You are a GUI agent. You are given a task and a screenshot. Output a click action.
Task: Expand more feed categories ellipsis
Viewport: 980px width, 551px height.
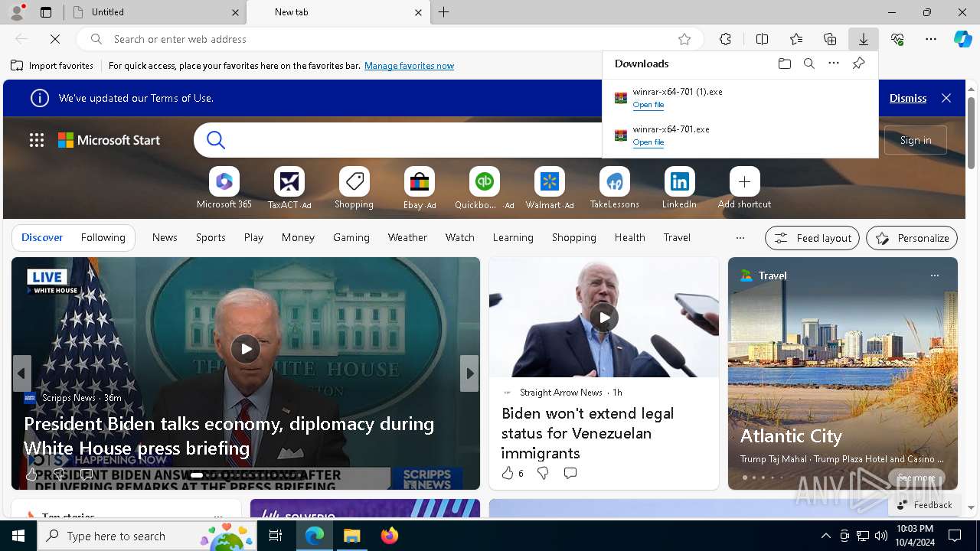[740, 237]
